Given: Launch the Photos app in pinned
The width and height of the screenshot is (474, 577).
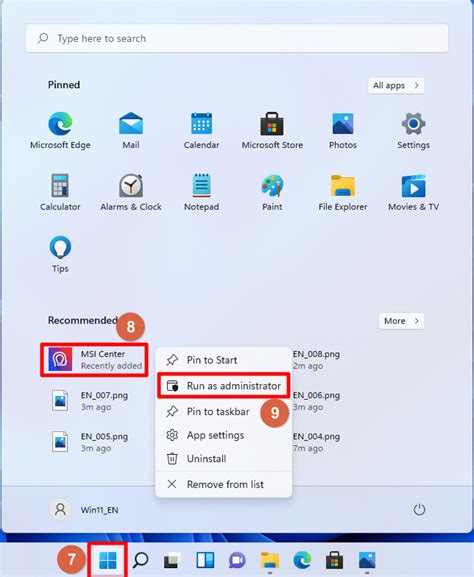Looking at the screenshot, I should pyautogui.click(x=343, y=131).
